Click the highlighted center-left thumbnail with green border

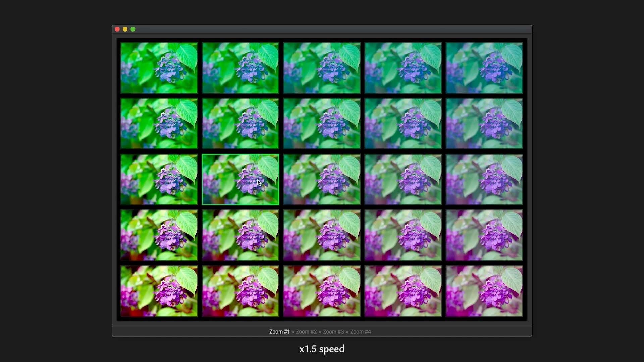coord(240,179)
